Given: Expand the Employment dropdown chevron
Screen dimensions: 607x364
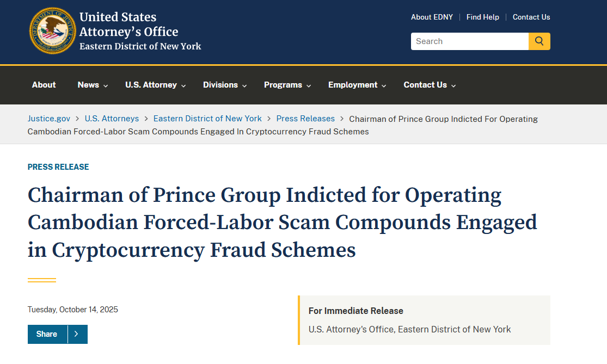Looking at the screenshot, I should 384,85.
